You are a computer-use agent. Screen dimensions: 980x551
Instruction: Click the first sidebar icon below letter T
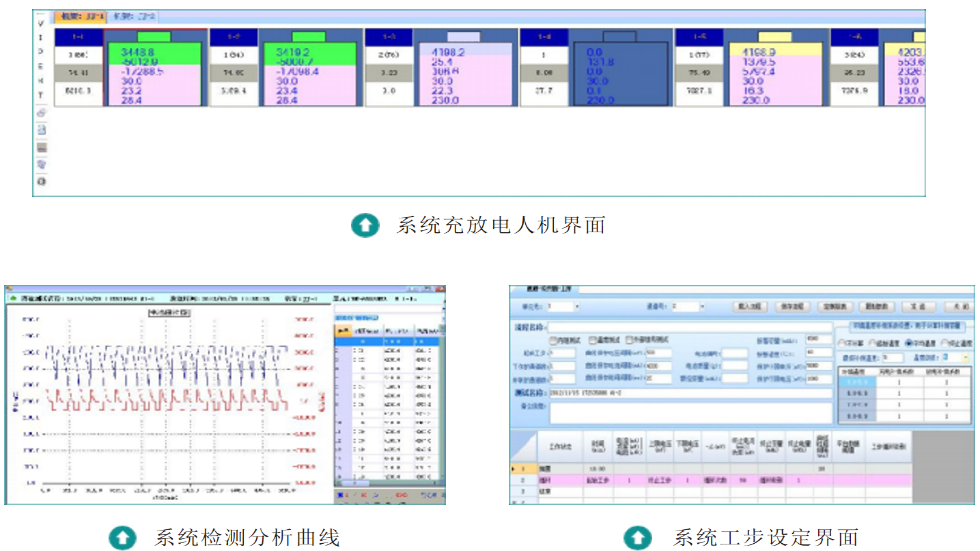click(41, 113)
